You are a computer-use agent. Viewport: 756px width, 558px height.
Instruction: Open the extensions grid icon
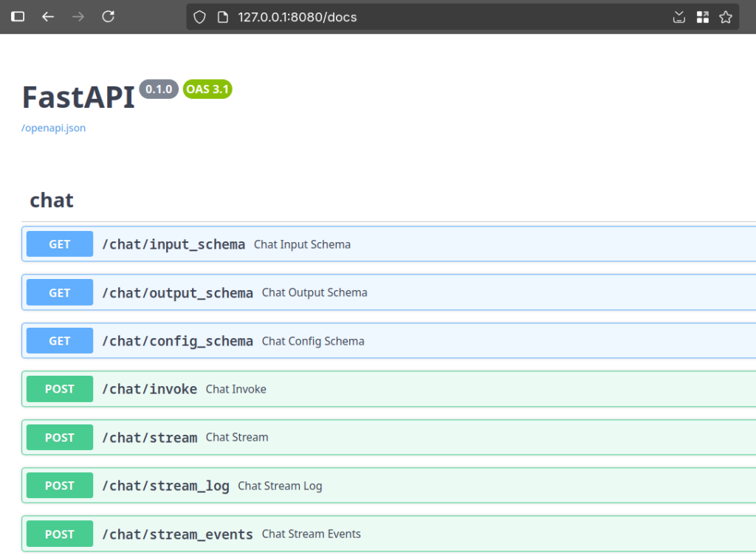[703, 18]
